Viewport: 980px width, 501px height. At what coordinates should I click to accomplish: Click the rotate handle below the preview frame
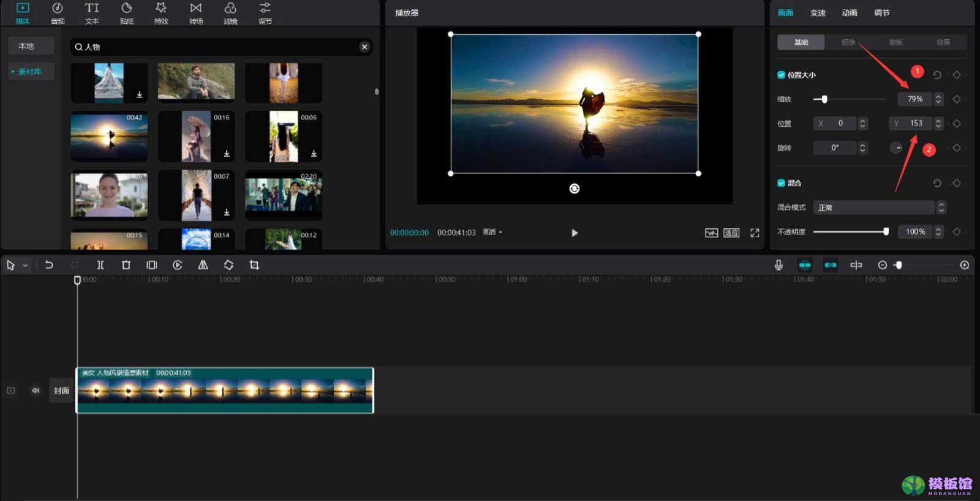574,189
